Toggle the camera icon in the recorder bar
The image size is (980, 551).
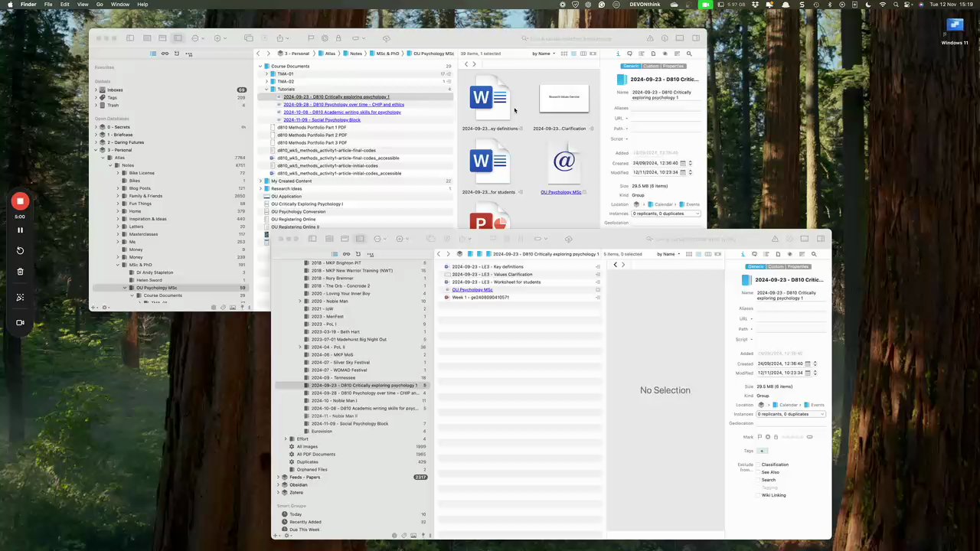[20, 322]
